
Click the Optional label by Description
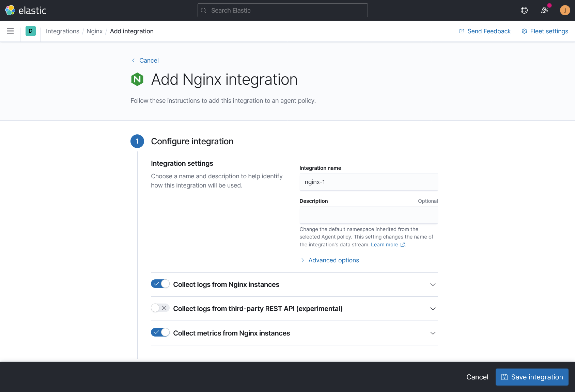click(x=428, y=201)
